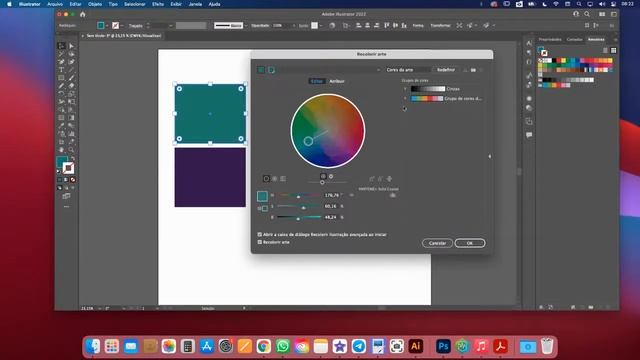Click the Editar tab button
Viewport: 640px width, 360px height.
(x=317, y=81)
